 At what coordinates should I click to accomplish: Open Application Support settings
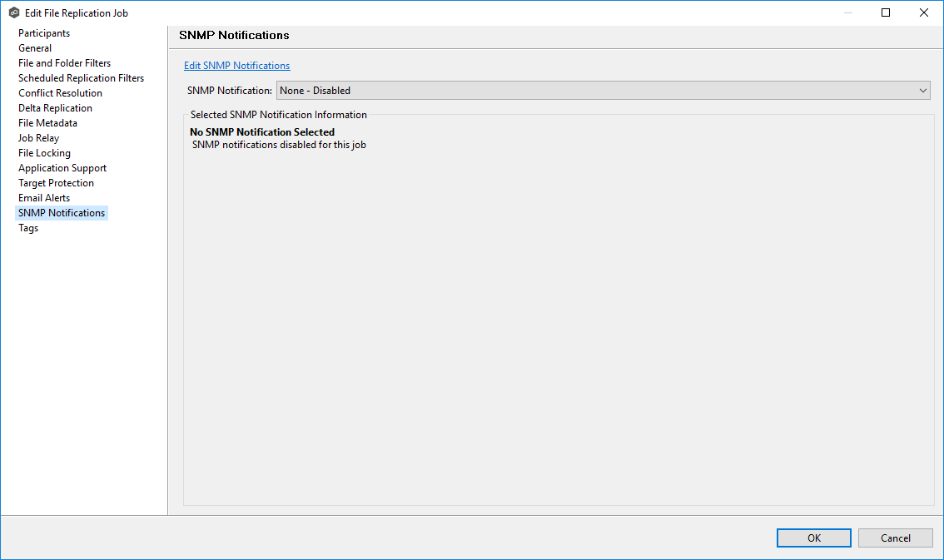click(62, 168)
